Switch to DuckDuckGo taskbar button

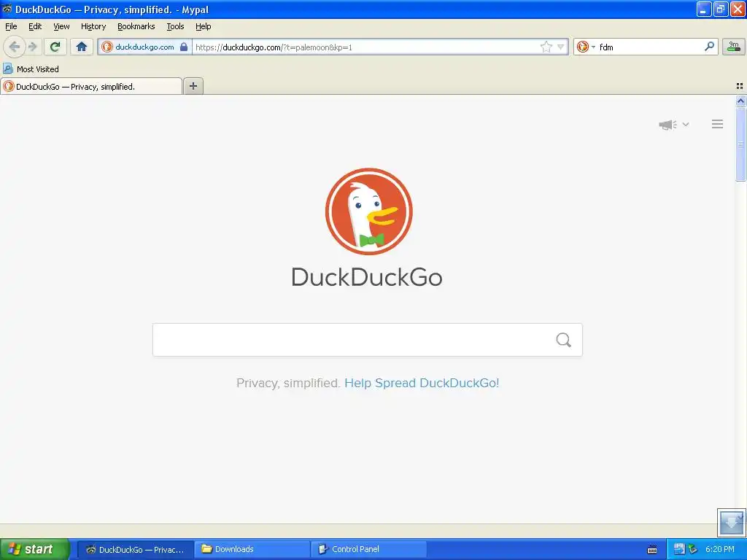coord(135,549)
